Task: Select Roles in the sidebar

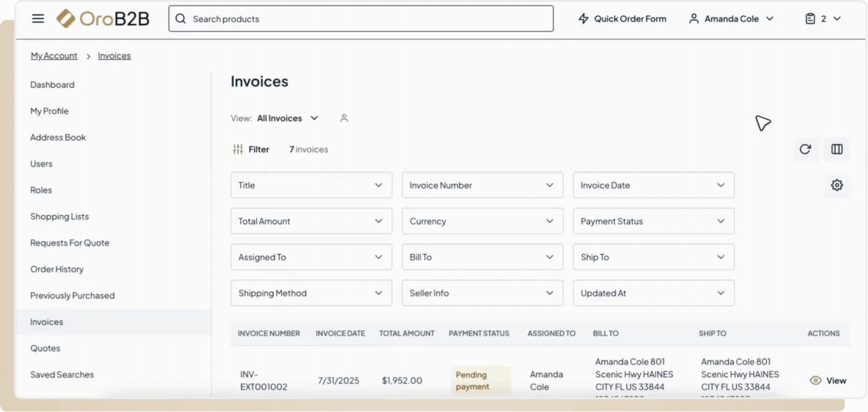Action: (x=41, y=190)
